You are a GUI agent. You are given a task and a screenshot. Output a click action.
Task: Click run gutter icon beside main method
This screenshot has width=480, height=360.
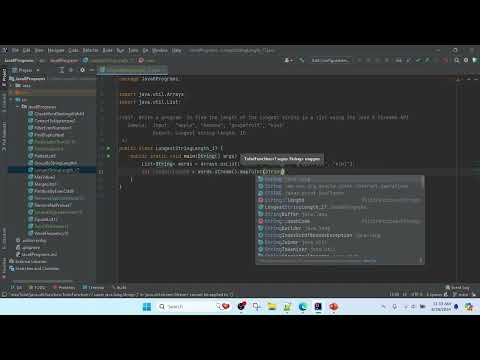pos(108,156)
